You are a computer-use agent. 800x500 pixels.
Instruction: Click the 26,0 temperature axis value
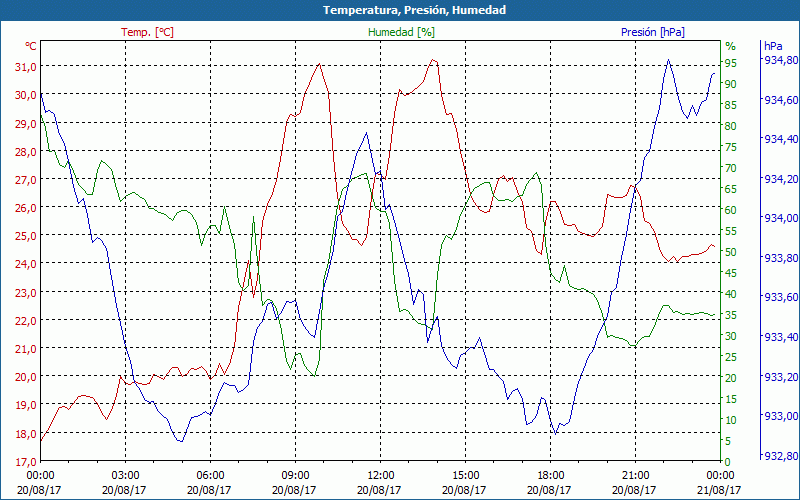[25, 208]
